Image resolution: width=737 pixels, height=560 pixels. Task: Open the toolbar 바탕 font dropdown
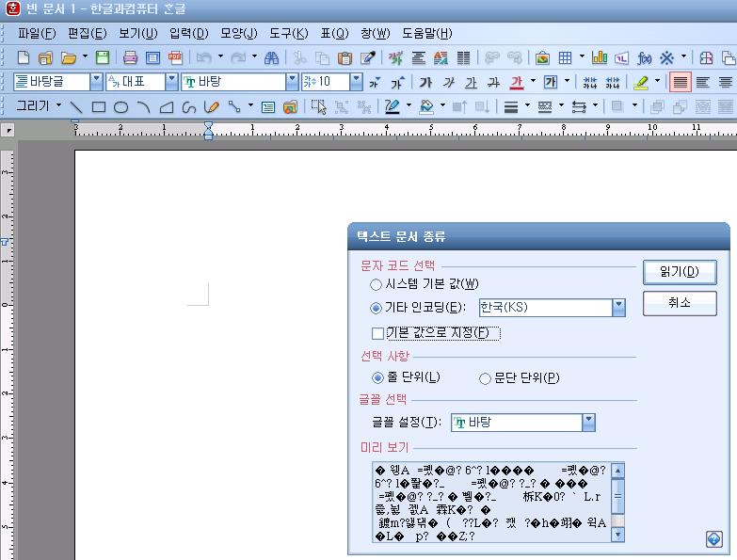[292, 82]
